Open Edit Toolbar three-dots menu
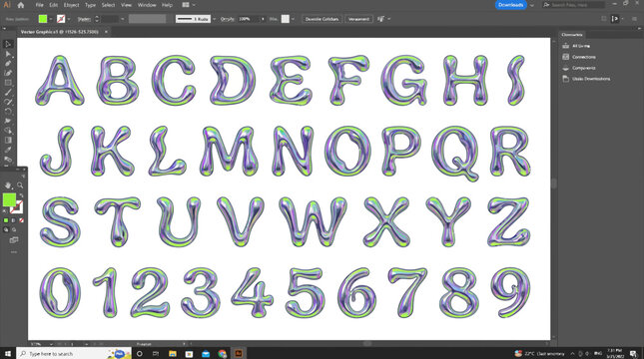 [14, 252]
